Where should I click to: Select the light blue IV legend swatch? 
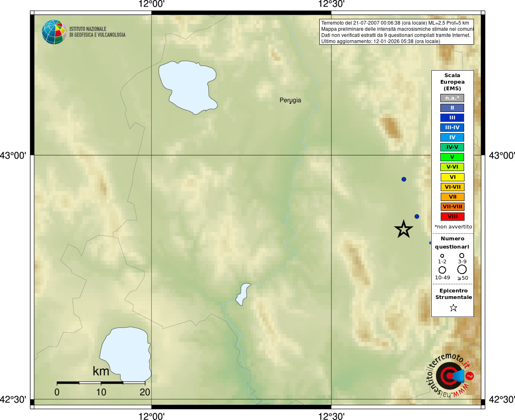(452, 137)
